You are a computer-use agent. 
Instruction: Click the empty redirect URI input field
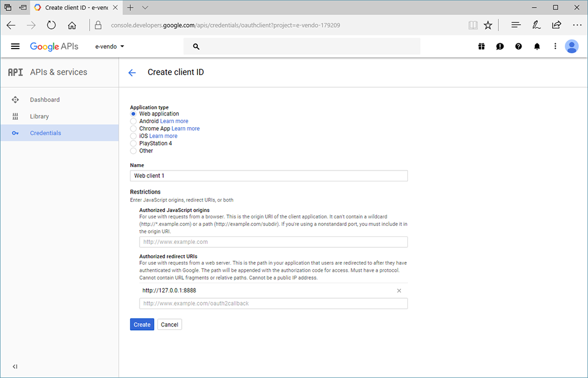point(273,303)
